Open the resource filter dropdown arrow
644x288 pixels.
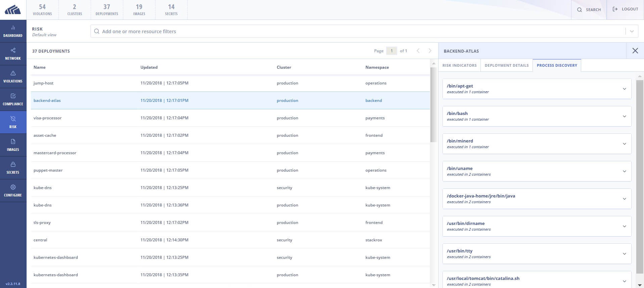(632, 31)
